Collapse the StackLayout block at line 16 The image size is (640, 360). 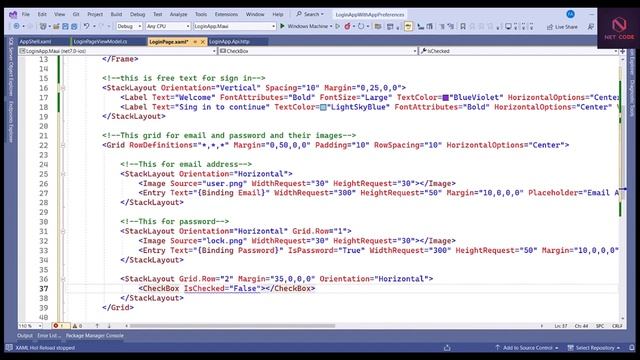coord(63,88)
